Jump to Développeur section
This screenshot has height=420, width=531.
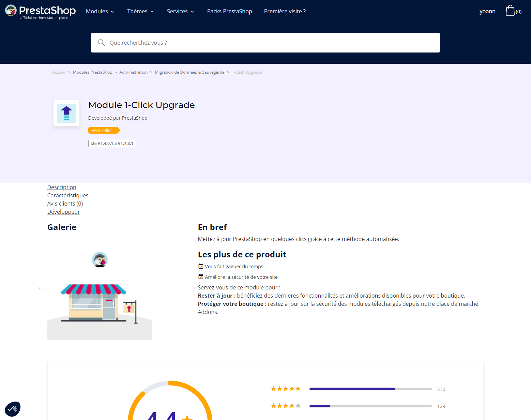pos(63,212)
